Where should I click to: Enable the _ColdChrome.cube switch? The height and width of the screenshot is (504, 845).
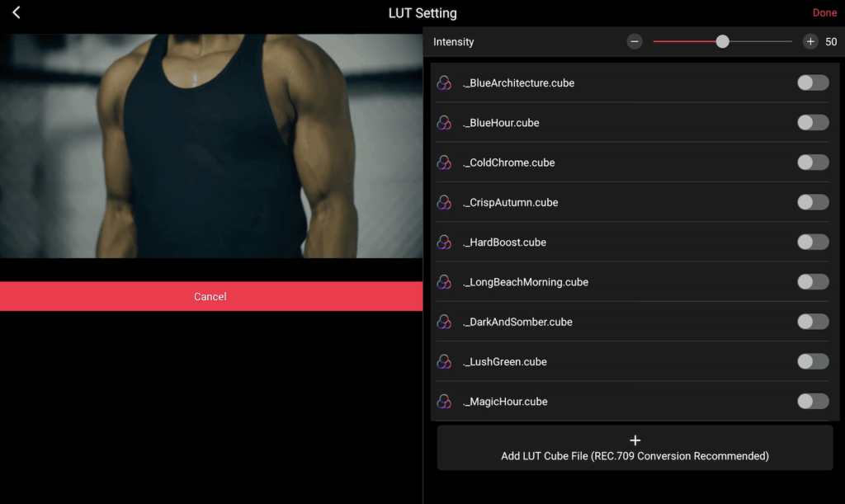point(812,163)
